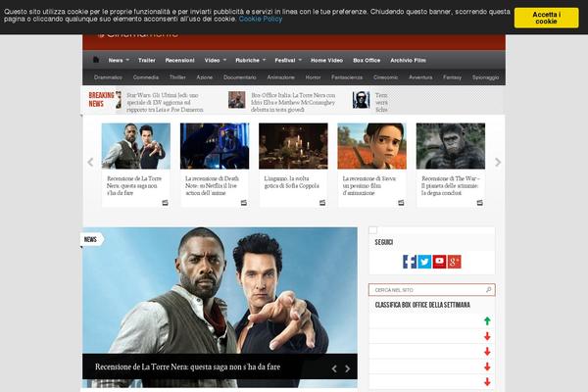Show next carousel reviews with right arrow
The image size is (588, 392).
click(498, 162)
